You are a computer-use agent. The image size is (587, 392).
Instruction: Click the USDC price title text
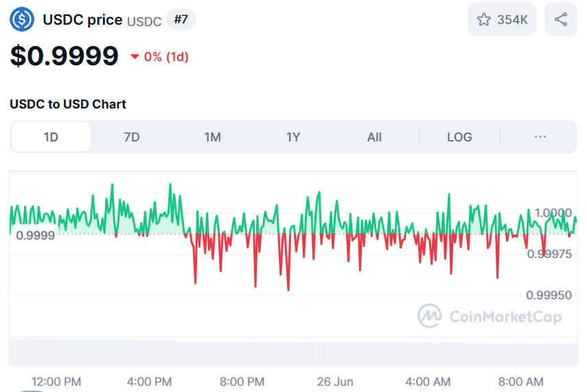83,19
